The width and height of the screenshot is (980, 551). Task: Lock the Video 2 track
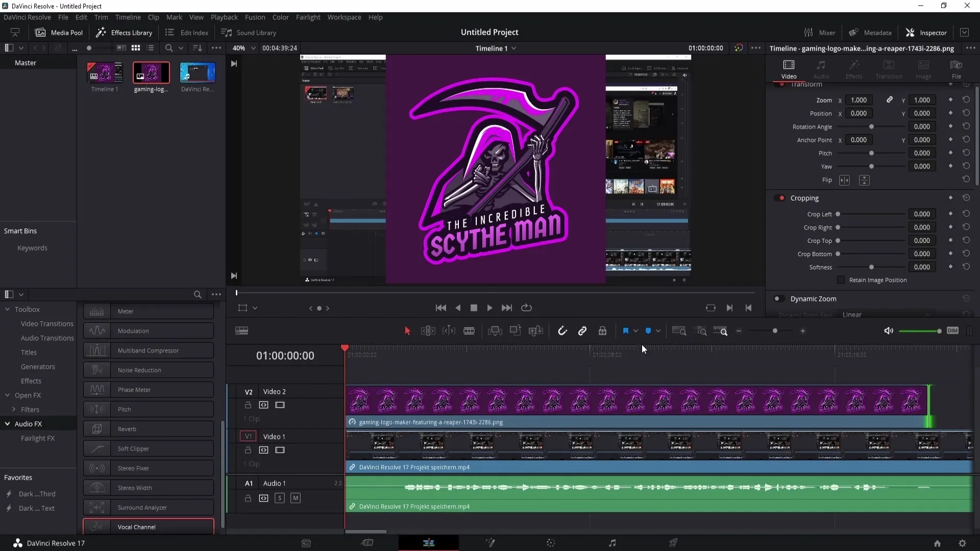[248, 405]
